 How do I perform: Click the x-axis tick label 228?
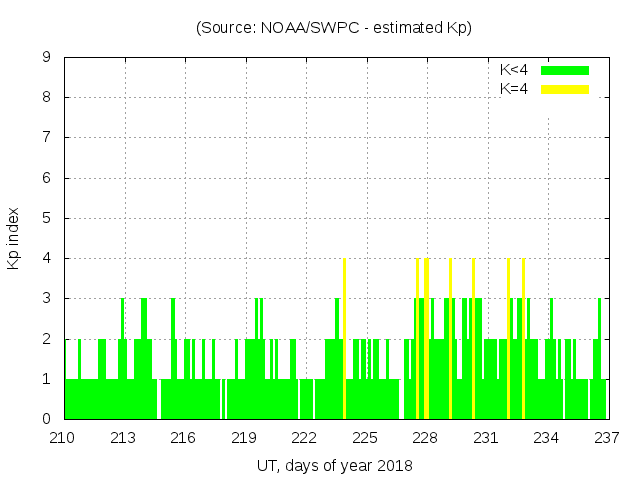[x=426, y=438]
